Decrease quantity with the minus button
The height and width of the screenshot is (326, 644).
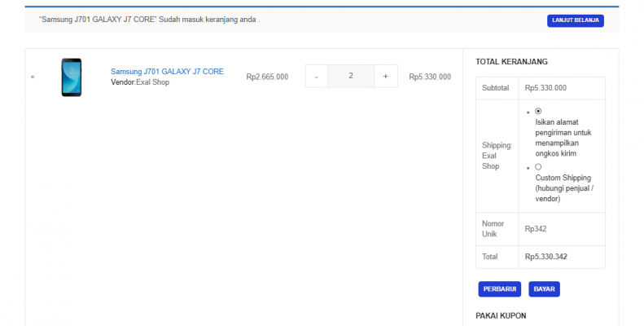(317, 76)
